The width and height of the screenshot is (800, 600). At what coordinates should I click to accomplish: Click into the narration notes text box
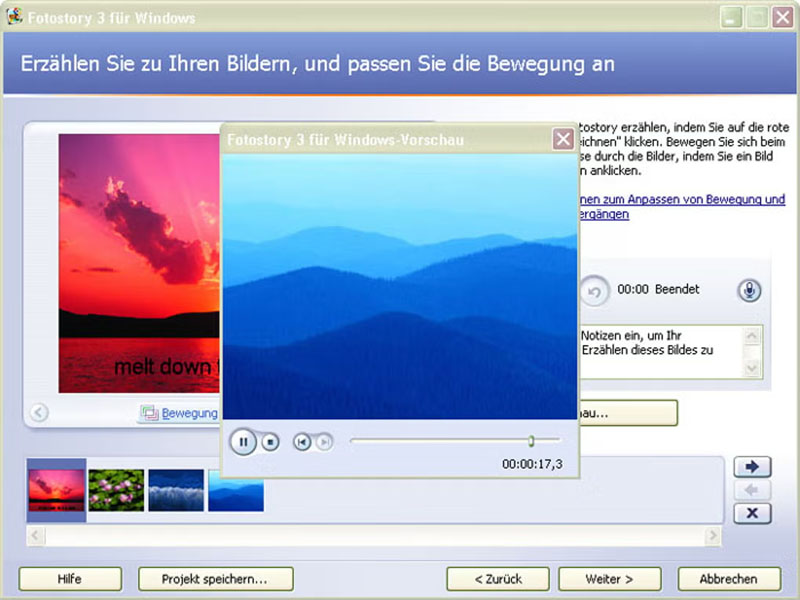(x=661, y=352)
